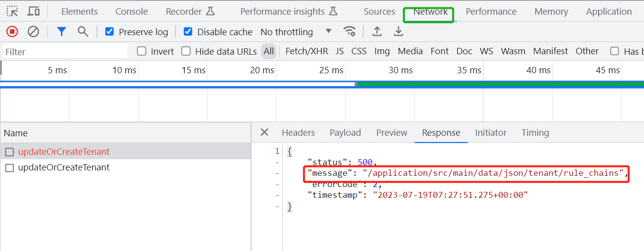Enable the Invert filter checkbox

(142, 51)
